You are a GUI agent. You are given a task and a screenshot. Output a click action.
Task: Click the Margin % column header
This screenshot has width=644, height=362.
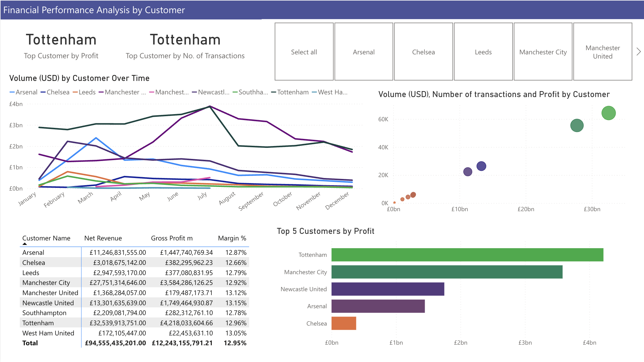pos(232,238)
